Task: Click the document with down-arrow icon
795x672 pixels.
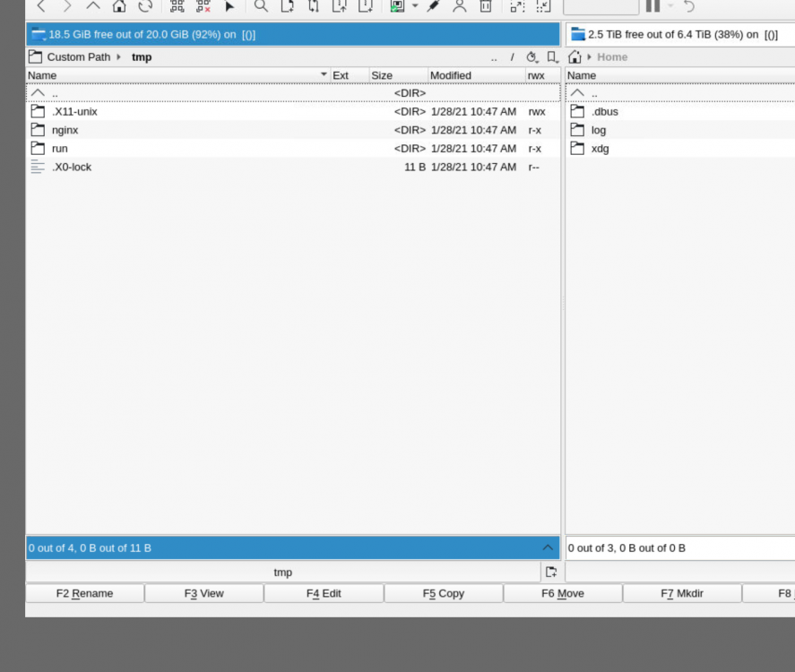Action: [366, 6]
